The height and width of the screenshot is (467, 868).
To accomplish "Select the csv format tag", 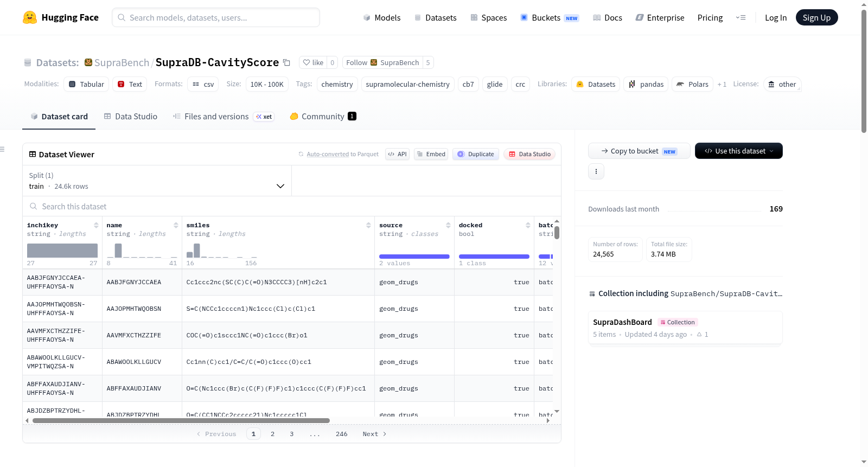I will [x=203, y=84].
